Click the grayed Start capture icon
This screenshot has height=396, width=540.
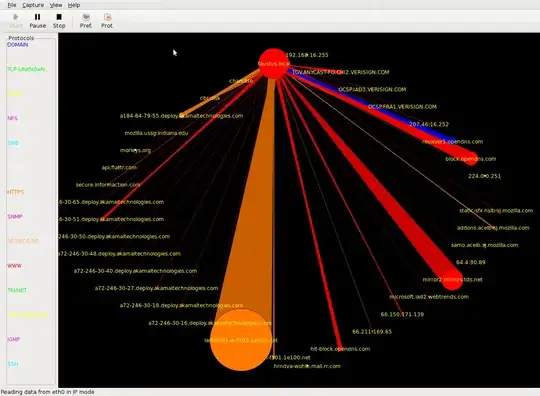[x=16, y=21]
